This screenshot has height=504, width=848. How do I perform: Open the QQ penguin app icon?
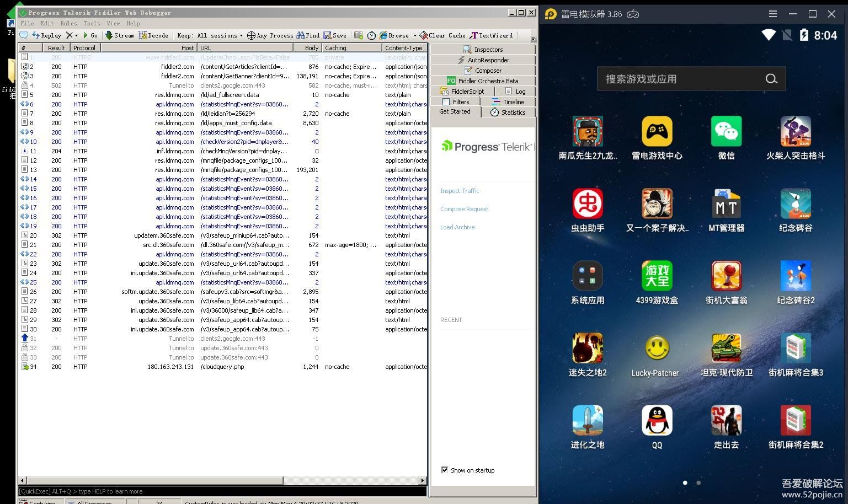(657, 420)
